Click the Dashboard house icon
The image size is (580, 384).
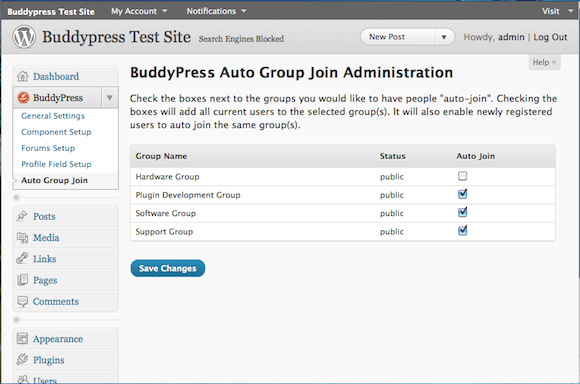click(x=23, y=76)
